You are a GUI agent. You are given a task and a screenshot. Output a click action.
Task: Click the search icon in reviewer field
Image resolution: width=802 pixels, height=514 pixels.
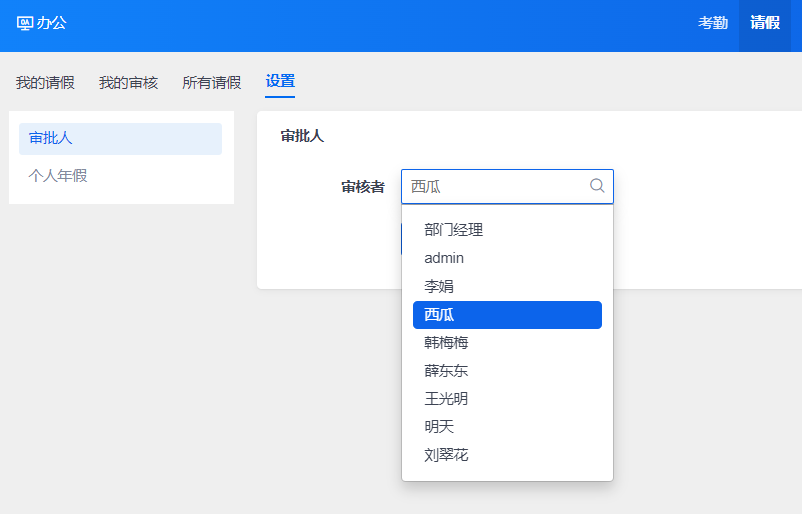point(597,186)
